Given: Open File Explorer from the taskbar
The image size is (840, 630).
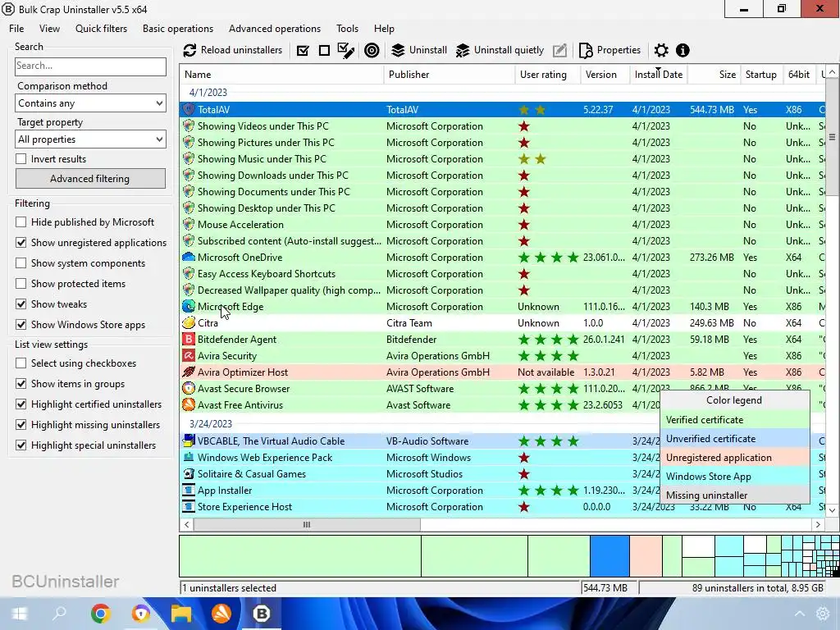Looking at the screenshot, I should (181, 614).
